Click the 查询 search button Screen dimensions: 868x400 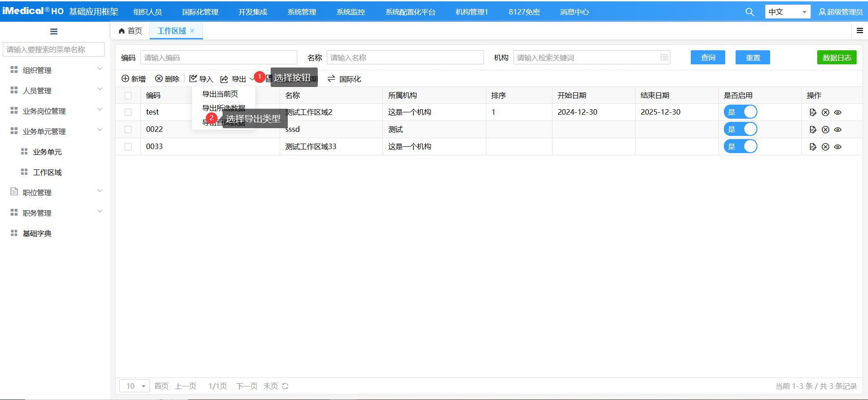coord(708,58)
